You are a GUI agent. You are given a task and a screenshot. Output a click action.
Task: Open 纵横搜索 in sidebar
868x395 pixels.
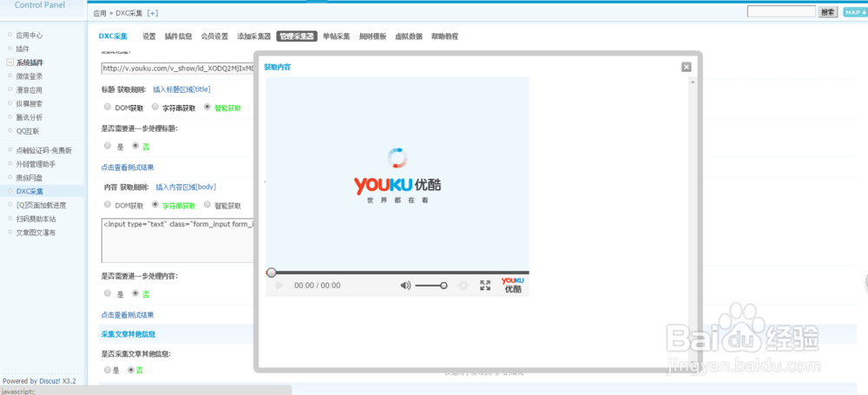[30, 103]
